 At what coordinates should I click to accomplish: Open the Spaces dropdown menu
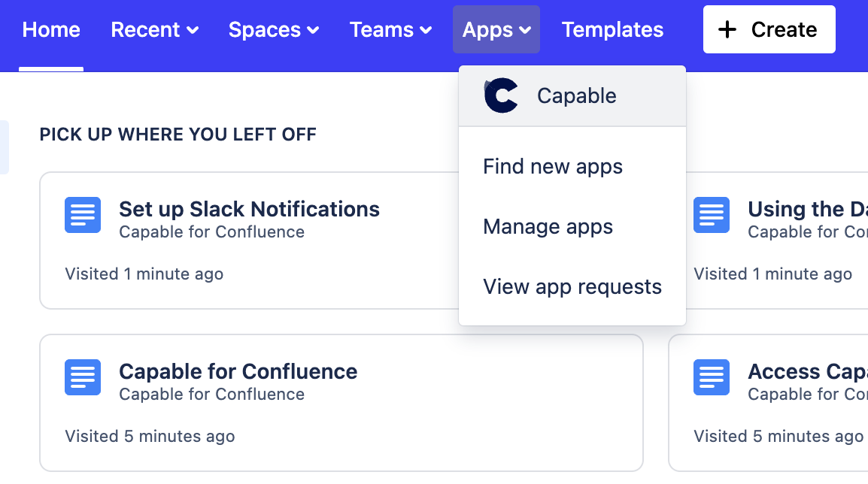point(274,30)
